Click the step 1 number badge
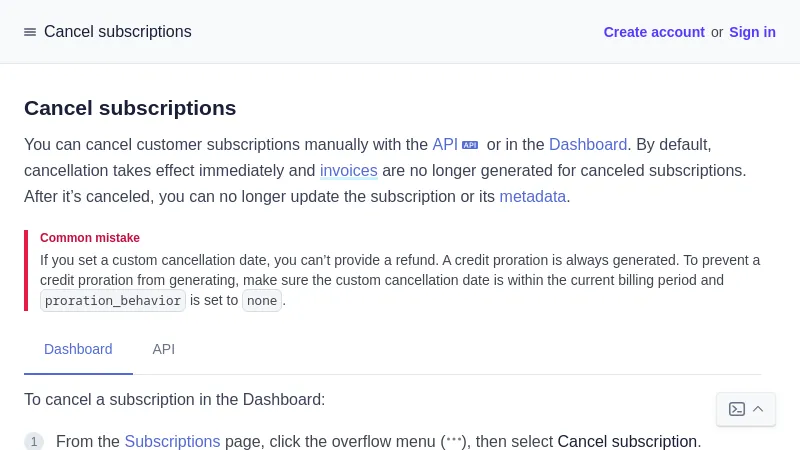Screen dimensions: 800x450 [x=34, y=441]
